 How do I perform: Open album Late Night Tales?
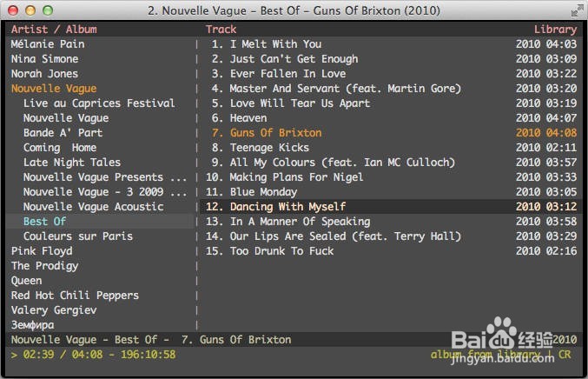coord(72,163)
